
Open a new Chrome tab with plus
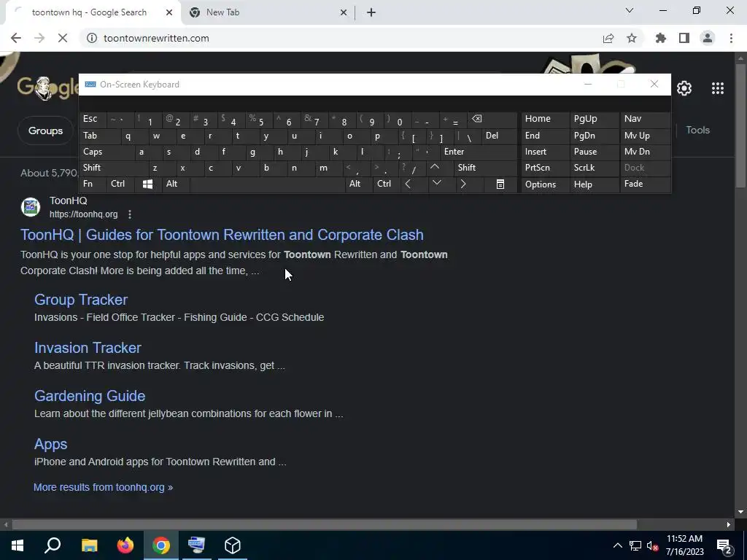[x=371, y=13]
